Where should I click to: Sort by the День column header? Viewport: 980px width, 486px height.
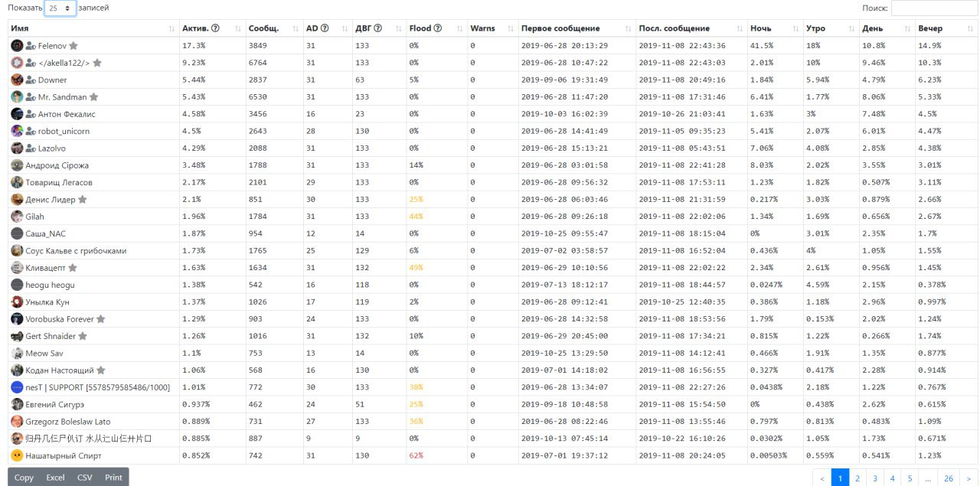[886, 28]
